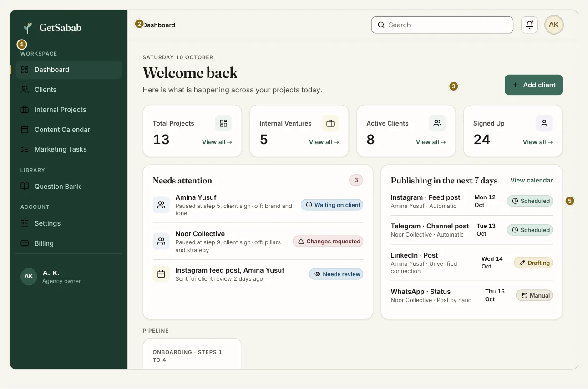Click the AK avatar in the sidebar footer
This screenshot has height=389, width=588.
pos(29,276)
